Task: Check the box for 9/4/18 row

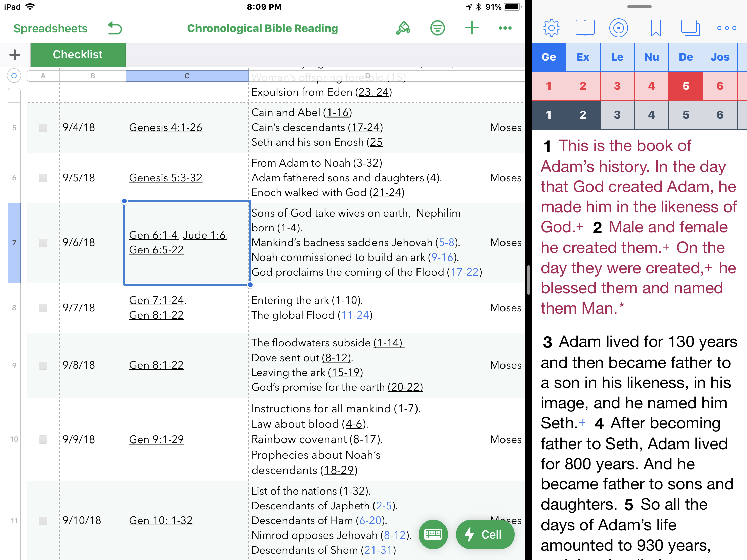Action: (43, 128)
